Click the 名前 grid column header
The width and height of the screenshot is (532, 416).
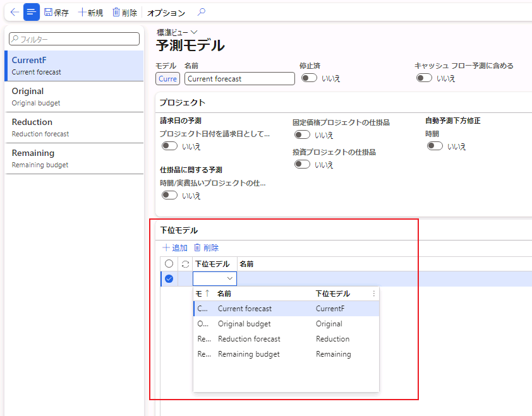pyautogui.click(x=246, y=264)
